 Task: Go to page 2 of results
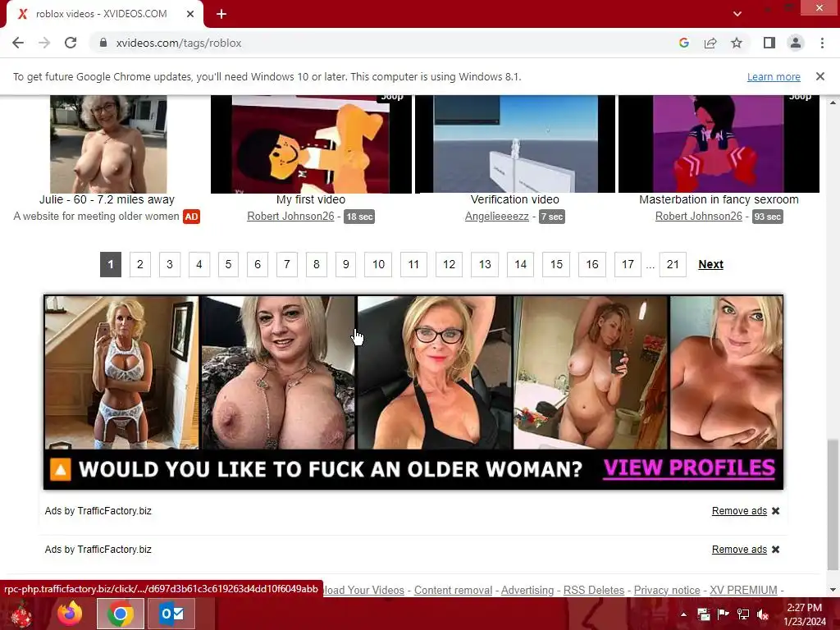coord(139,264)
